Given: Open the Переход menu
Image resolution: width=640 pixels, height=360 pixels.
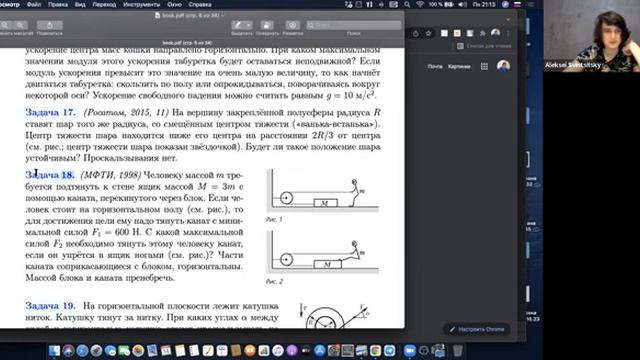Looking at the screenshot, I should [x=104, y=4].
